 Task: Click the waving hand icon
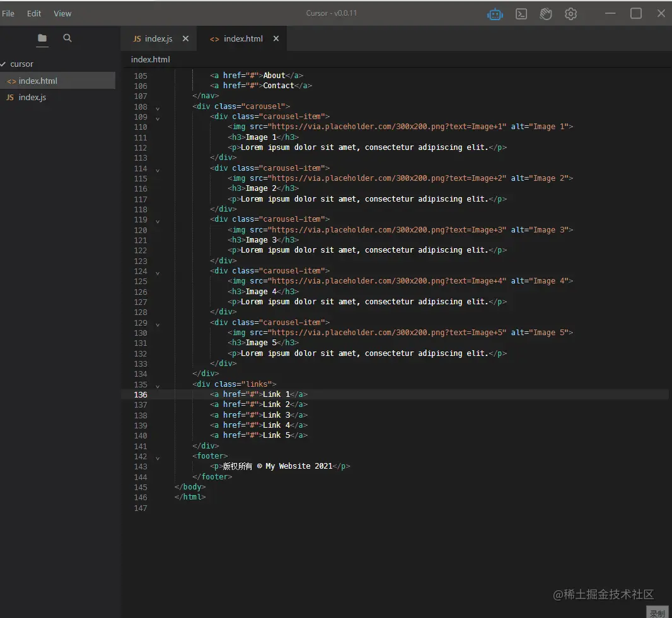(546, 14)
